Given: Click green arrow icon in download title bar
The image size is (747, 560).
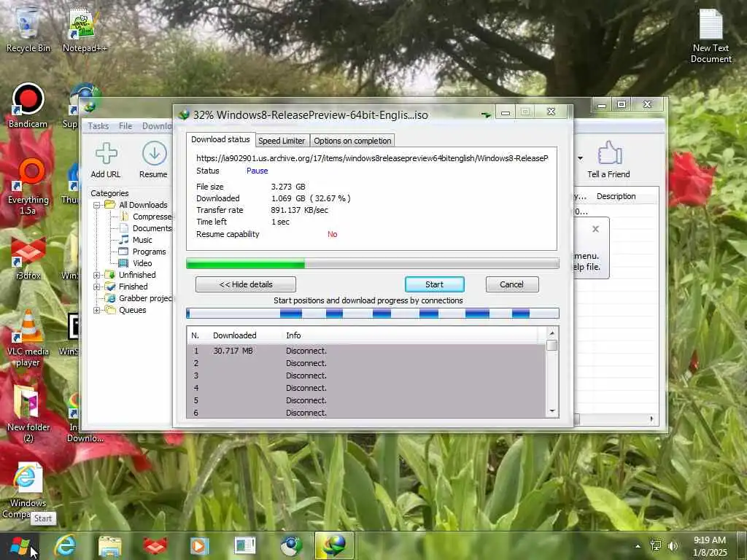Looking at the screenshot, I should coord(486,114).
